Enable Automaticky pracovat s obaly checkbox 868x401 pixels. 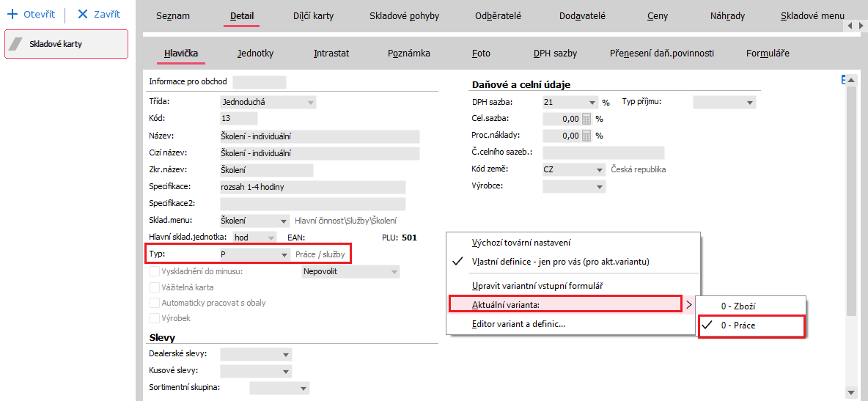point(154,303)
